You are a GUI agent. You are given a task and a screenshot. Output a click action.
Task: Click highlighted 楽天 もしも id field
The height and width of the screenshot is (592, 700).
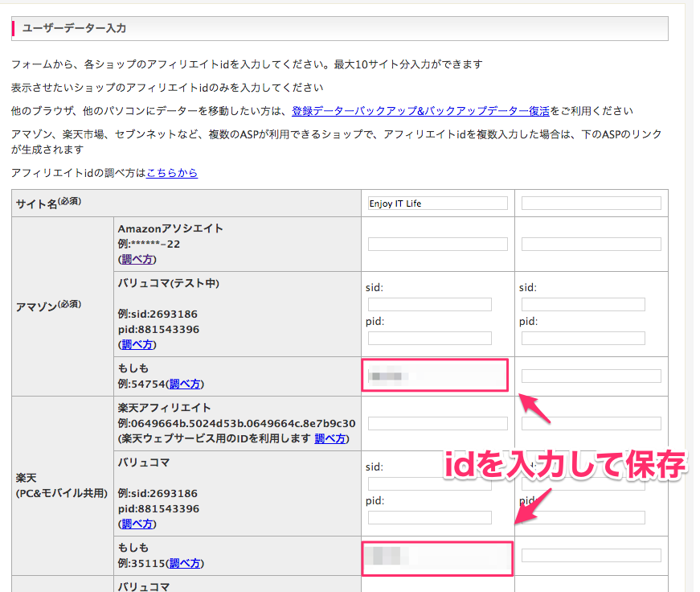click(x=437, y=557)
